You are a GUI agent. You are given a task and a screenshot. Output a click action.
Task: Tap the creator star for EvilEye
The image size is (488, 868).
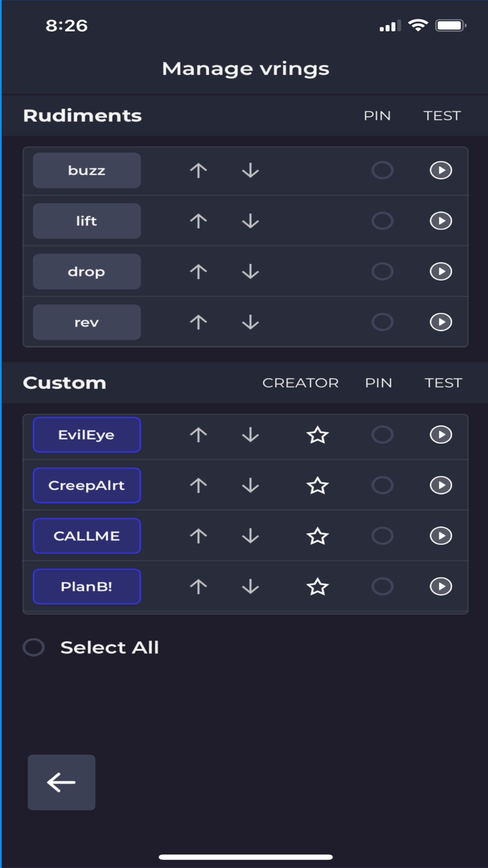[318, 435]
